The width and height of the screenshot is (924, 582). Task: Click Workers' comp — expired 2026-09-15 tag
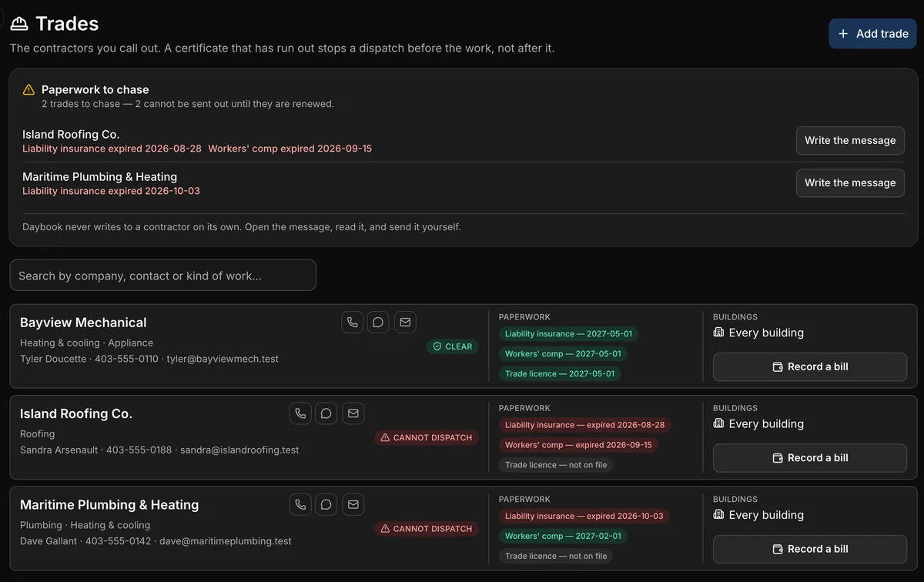[x=578, y=445]
